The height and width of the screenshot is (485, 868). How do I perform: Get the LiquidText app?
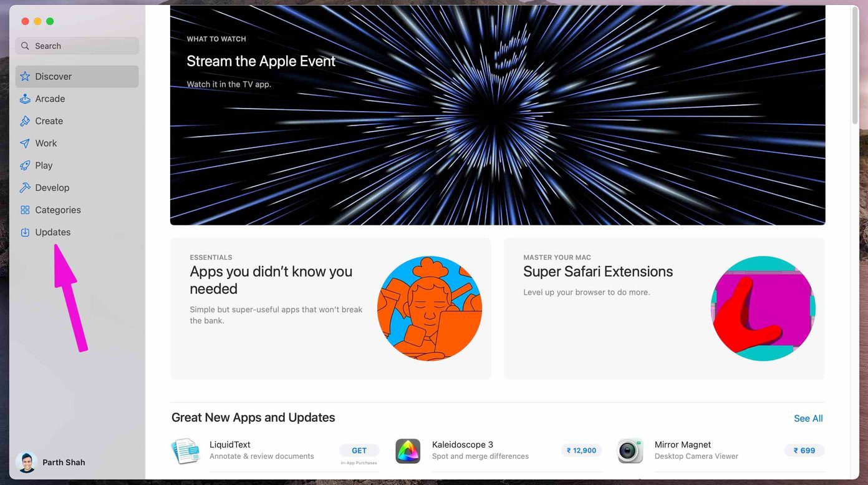click(359, 450)
